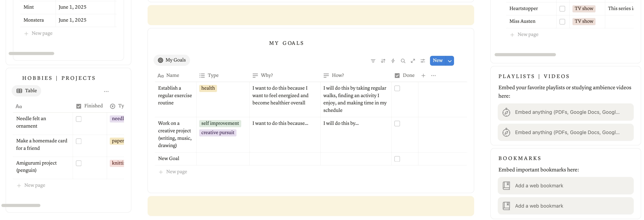The width and height of the screenshot is (644, 220).
Task: Click the health tag color label
Action: 208,88
